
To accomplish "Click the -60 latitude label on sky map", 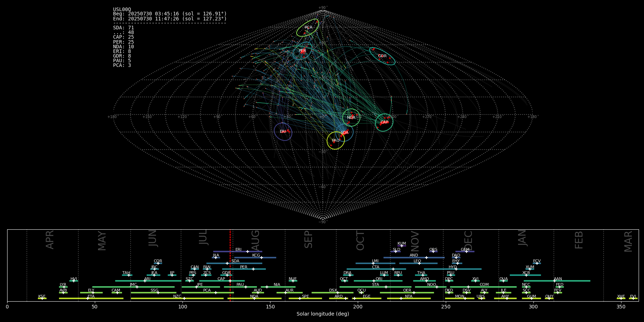I will coord(323,187).
